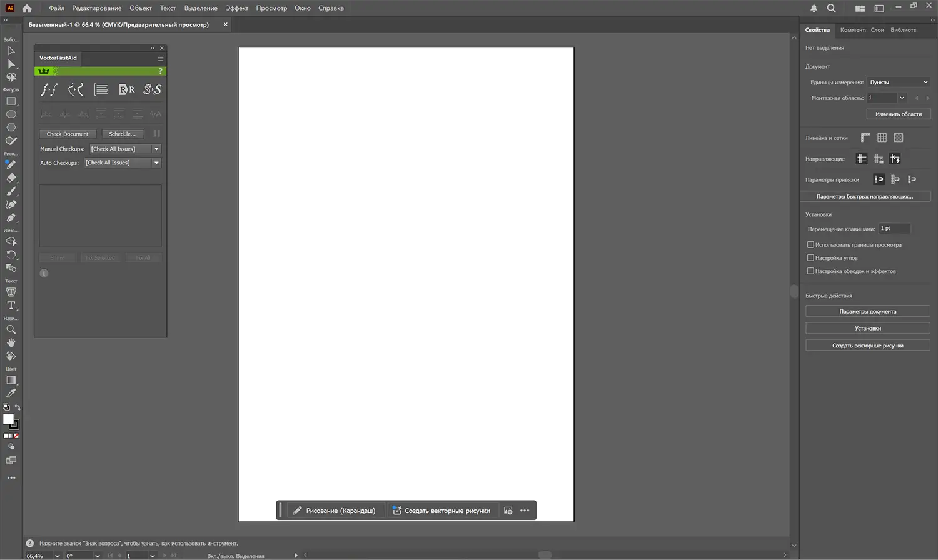This screenshot has height=560, width=938.
Task: Open the Auto Checkups dropdown
Action: click(123, 162)
